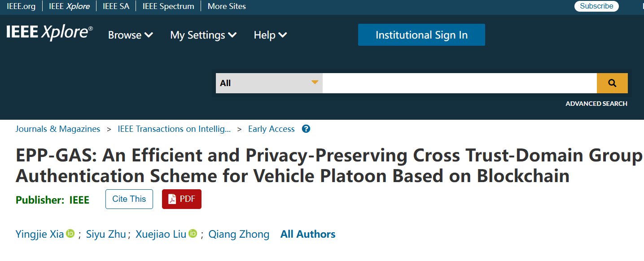644x261 pixels.
Task: Open the More Sites menu
Action: [x=227, y=6]
